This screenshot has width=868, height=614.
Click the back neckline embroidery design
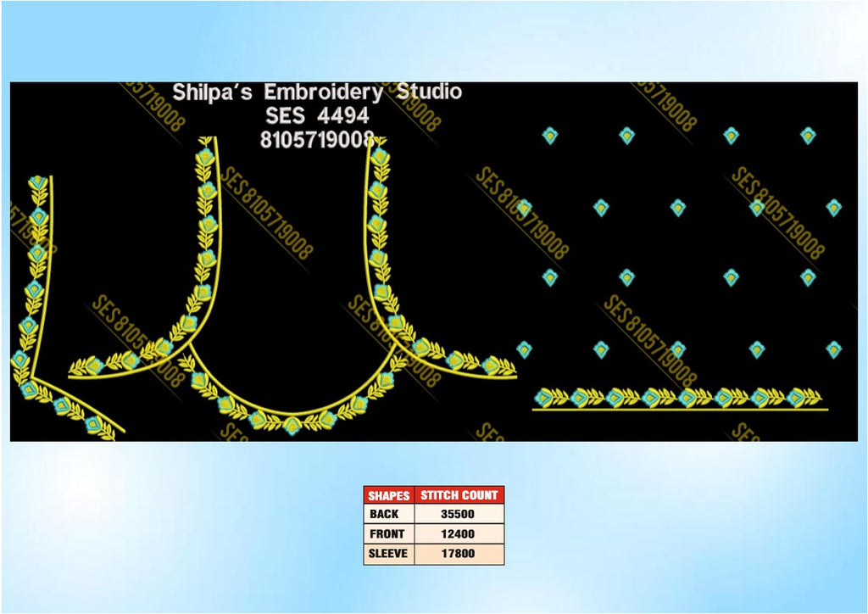[x=292, y=287]
